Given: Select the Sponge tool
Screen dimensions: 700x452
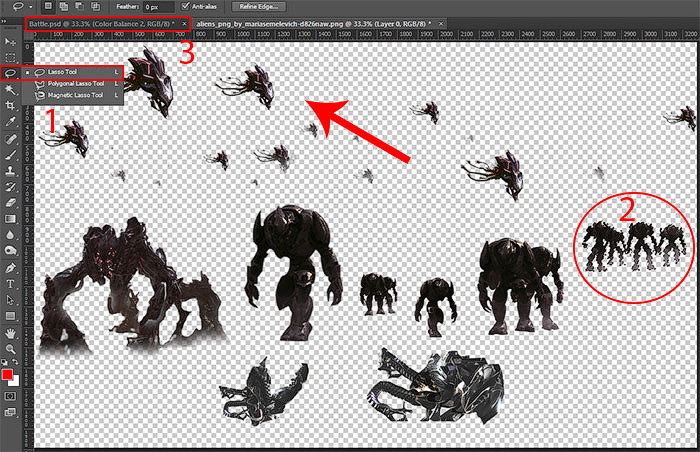Looking at the screenshot, I should click(10, 251).
